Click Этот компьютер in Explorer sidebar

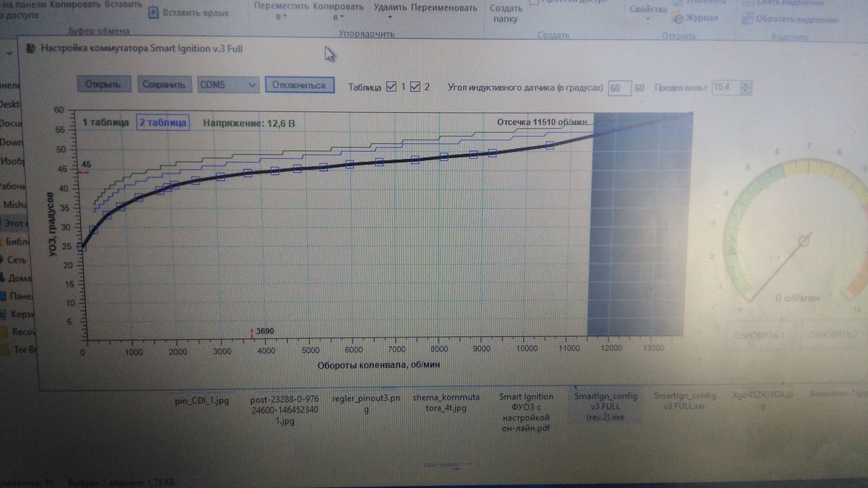pos(14,223)
